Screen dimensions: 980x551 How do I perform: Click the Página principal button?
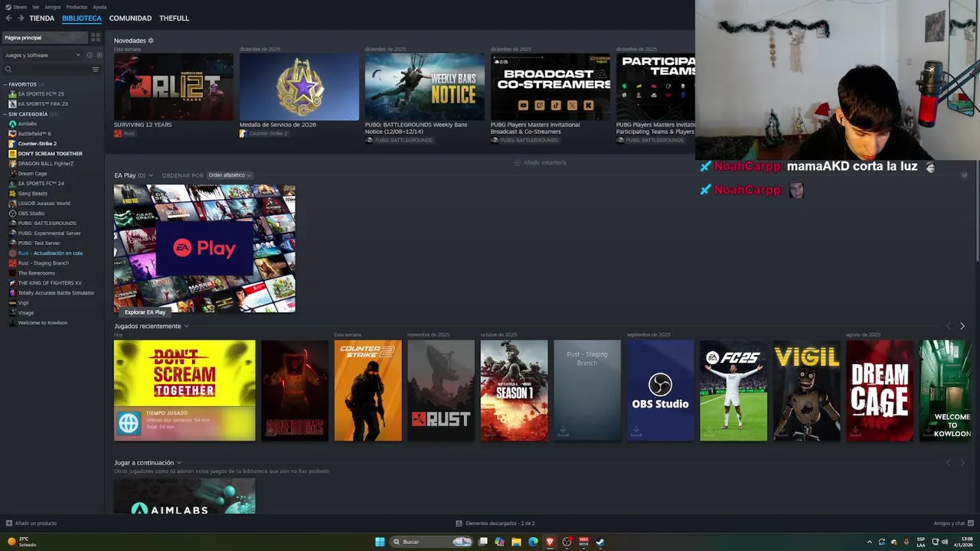click(44, 37)
